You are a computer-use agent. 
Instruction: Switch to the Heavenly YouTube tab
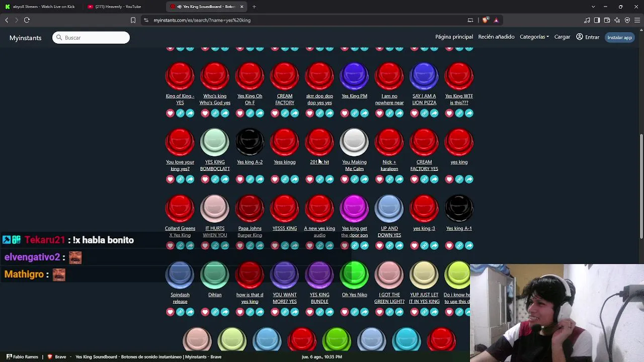point(123,7)
